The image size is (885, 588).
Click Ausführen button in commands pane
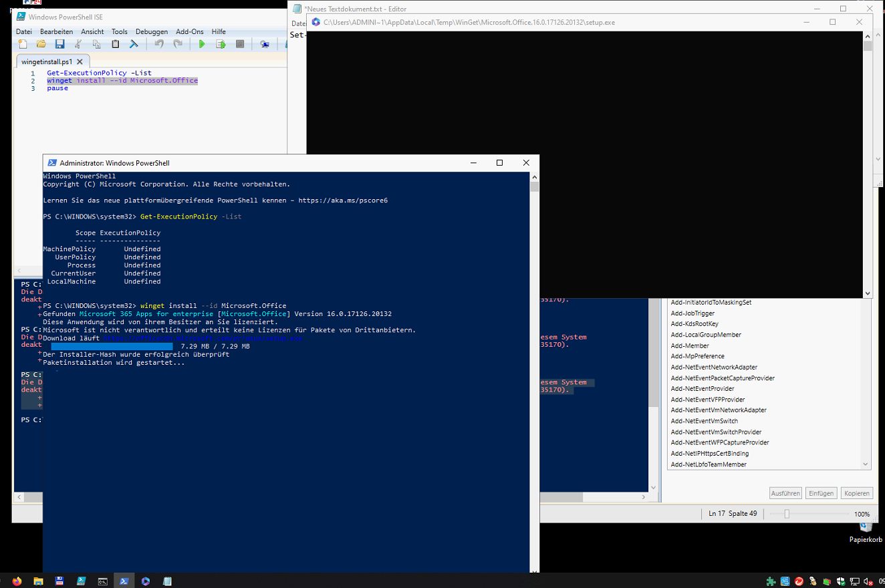(785, 493)
